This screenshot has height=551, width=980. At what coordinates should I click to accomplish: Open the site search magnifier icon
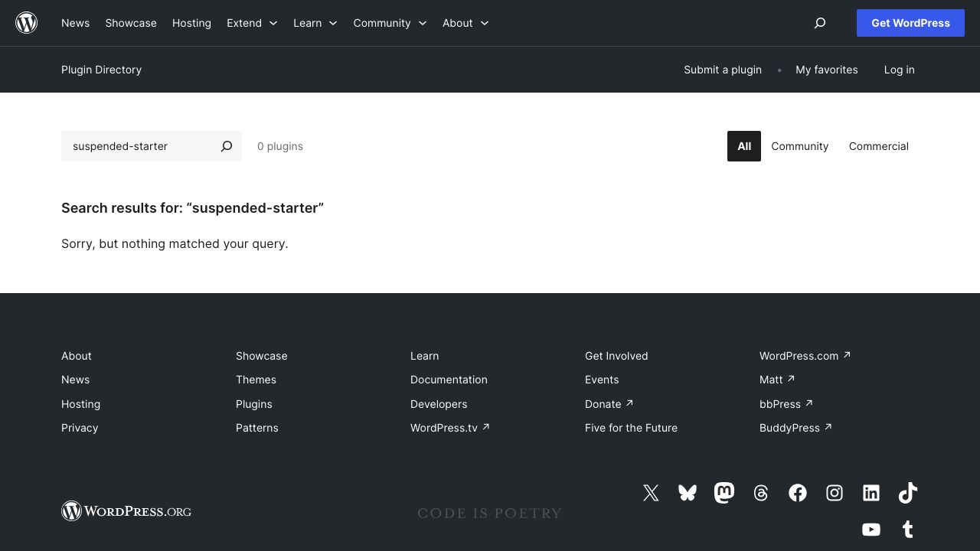click(x=820, y=23)
